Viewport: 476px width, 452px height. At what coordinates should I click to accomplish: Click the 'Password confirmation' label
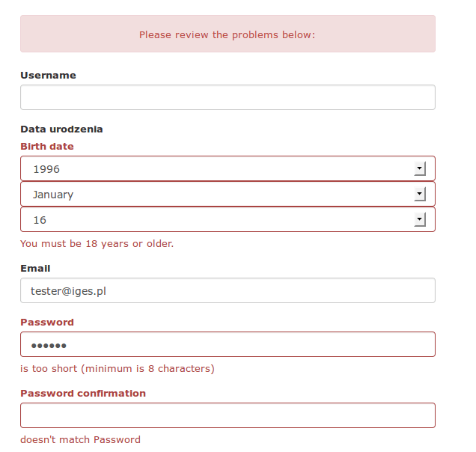coord(83,394)
